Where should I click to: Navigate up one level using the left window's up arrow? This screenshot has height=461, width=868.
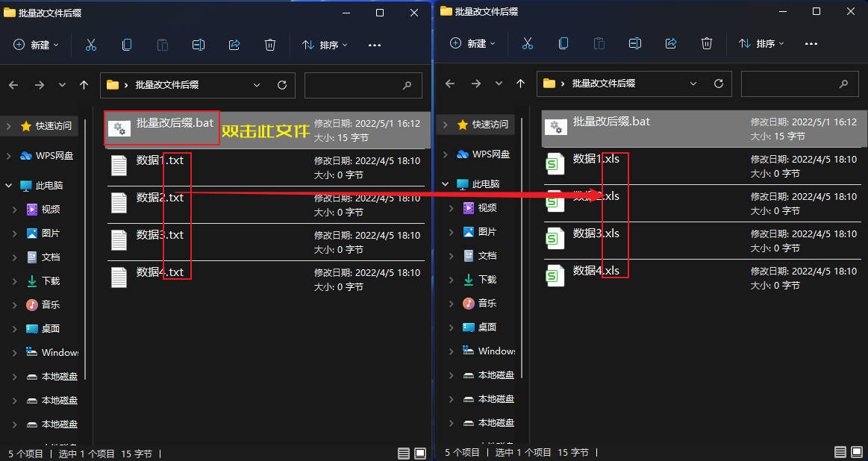click(x=84, y=84)
